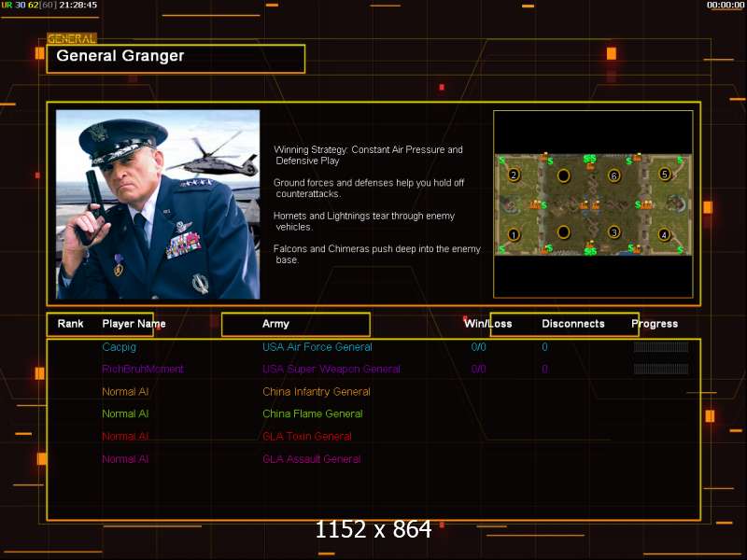
Task: Click the empty start slot beside position 1
Action: [x=563, y=231]
